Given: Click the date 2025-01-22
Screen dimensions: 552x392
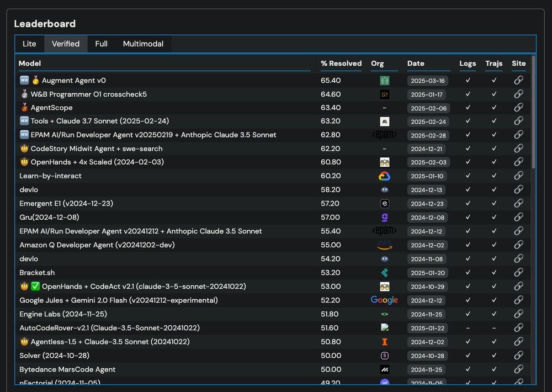Looking at the screenshot, I should click(427, 329).
